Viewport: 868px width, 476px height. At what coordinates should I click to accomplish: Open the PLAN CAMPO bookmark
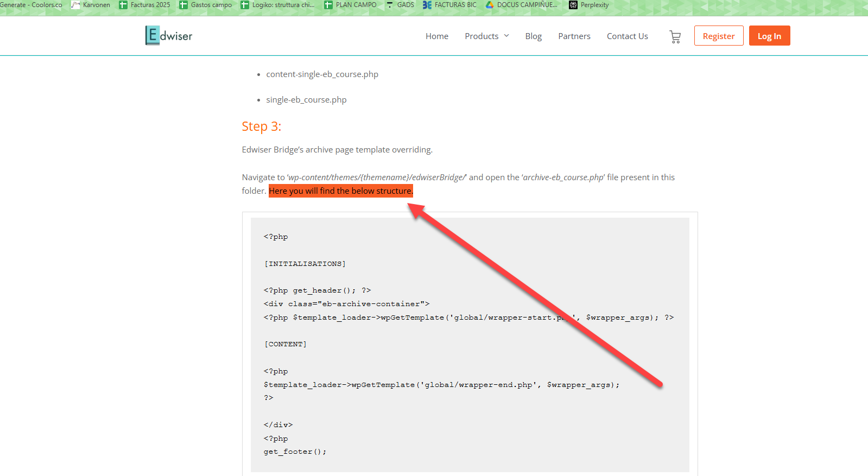350,5
